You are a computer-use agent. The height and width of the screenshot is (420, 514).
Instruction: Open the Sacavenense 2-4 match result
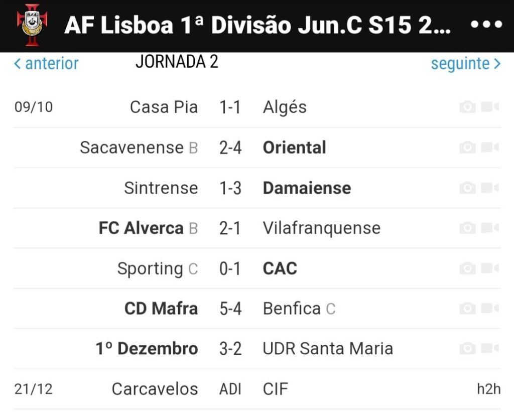click(x=230, y=148)
